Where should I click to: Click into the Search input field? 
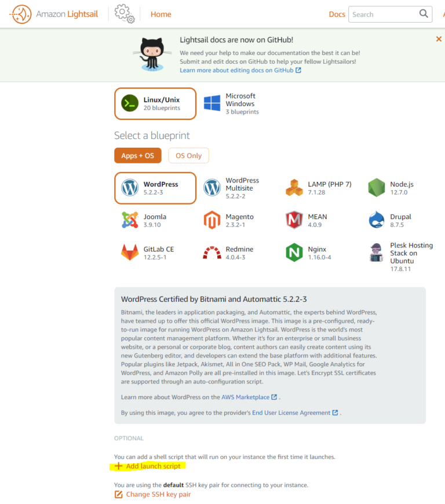[382, 14]
